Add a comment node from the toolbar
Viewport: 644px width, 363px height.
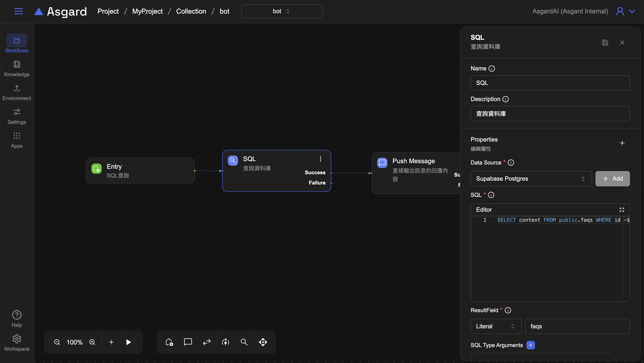tap(188, 342)
